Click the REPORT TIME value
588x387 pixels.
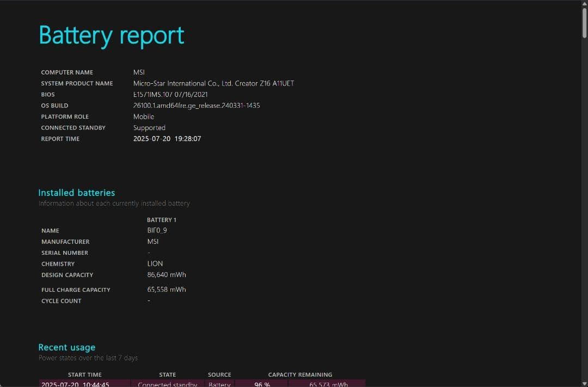167,139
